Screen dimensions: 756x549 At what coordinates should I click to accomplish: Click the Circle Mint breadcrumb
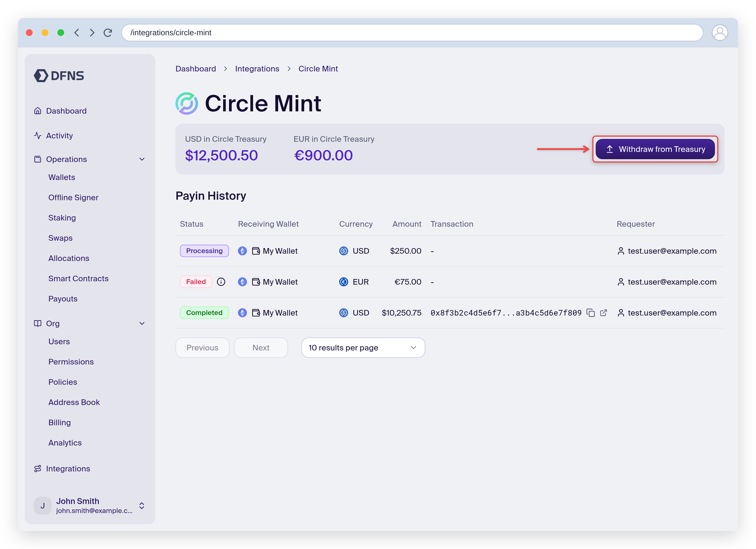[318, 69]
